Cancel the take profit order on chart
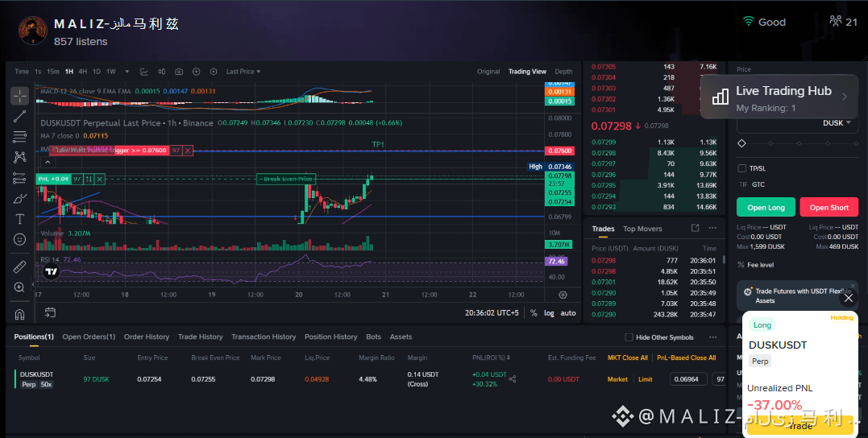This screenshot has width=868, height=438. [x=188, y=151]
